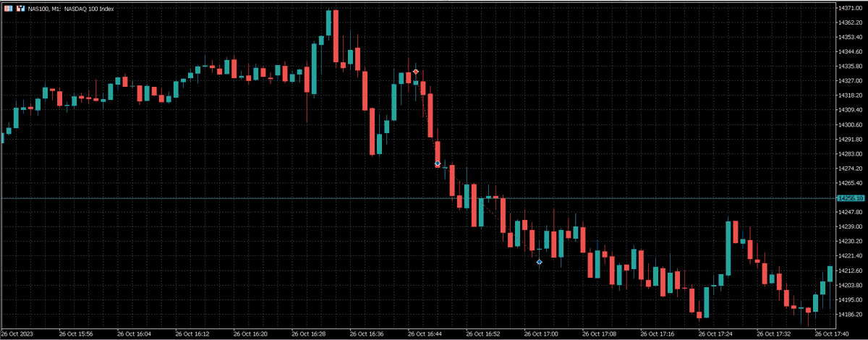
Task: Click the 14186.20 price scale label
Action: click(x=850, y=314)
